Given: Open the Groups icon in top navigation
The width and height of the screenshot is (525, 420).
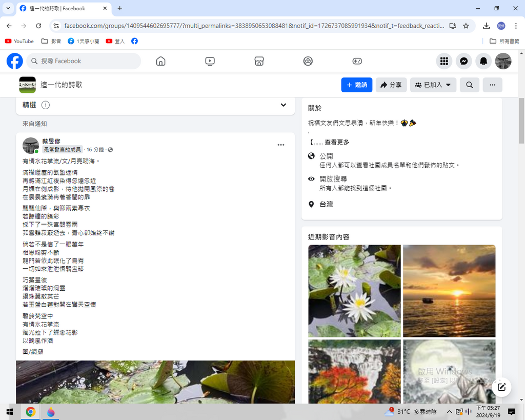Looking at the screenshot, I should pyautogui.click(x=308, y=61).
